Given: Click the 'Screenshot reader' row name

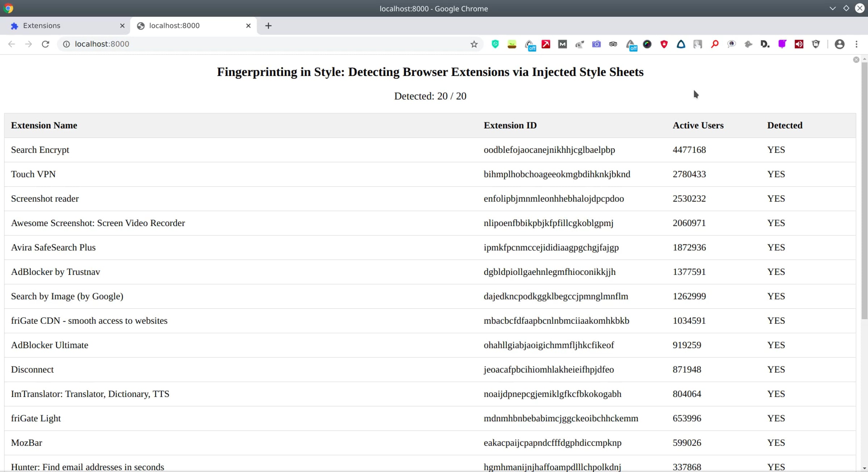Looking at the screenshot, I should coord(44,199).
